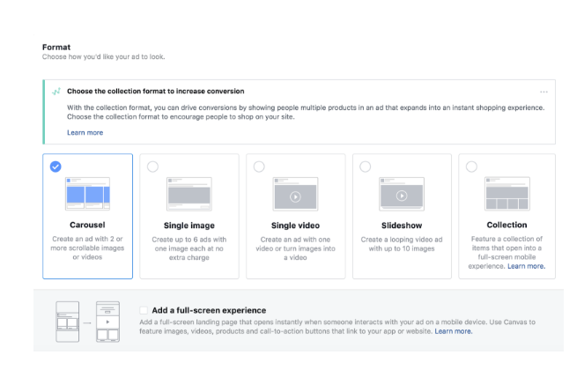The height and width of the screenshot is (392, 584).
Task: Click 'Feature a collection of items' description
Action: click(x=506, y=252)
